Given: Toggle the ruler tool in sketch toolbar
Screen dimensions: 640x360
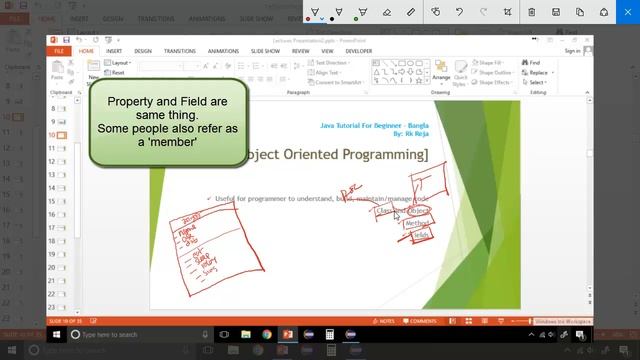Looking at the screenshot, I should (411, 12).
